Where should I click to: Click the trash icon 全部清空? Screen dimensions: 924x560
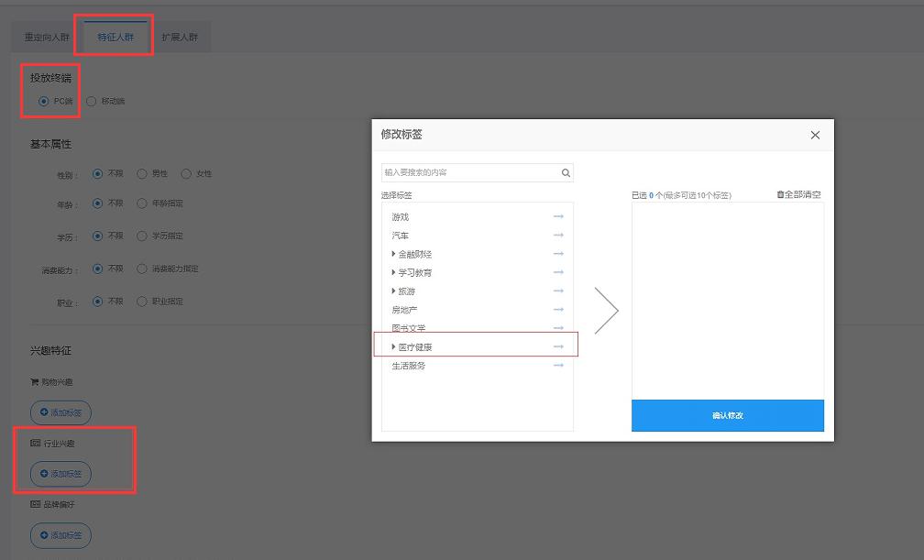click(781, 194)
